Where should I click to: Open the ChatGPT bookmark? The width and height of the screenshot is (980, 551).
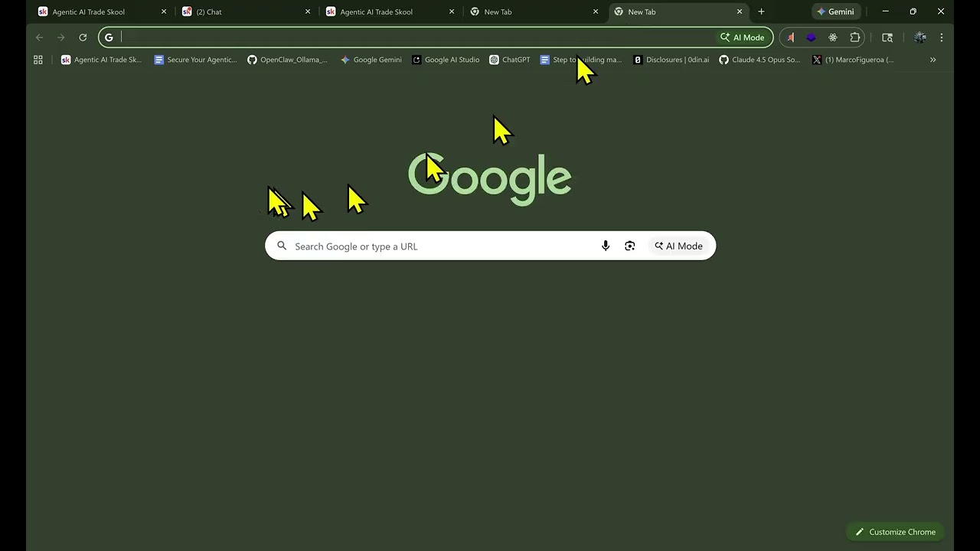click(510, 60)
